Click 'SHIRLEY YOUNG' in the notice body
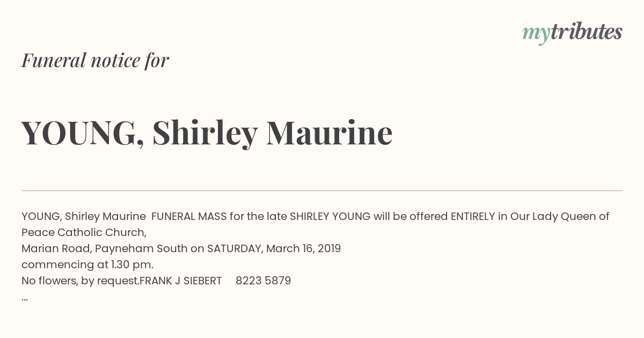Image resolution: width=644 pixels, height=338 pixels. 330,216
